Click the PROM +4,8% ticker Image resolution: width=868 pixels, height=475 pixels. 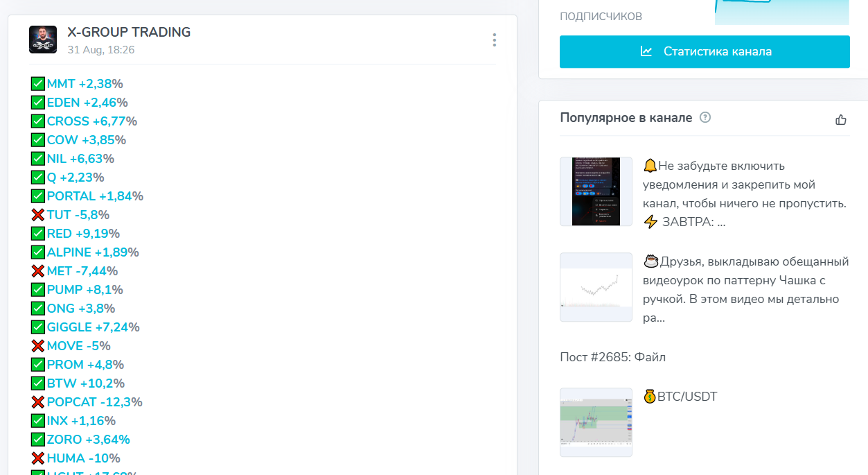pos(85,365)
